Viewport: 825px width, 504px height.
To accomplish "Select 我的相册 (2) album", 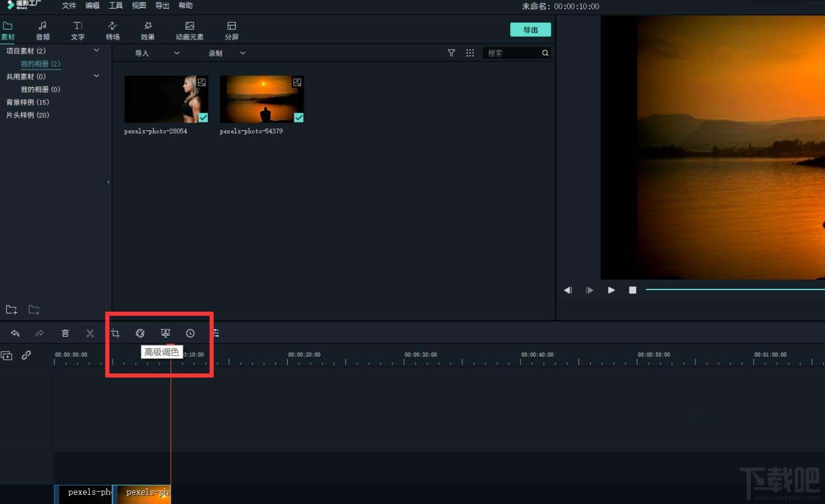I will click(x=41, y=64).
